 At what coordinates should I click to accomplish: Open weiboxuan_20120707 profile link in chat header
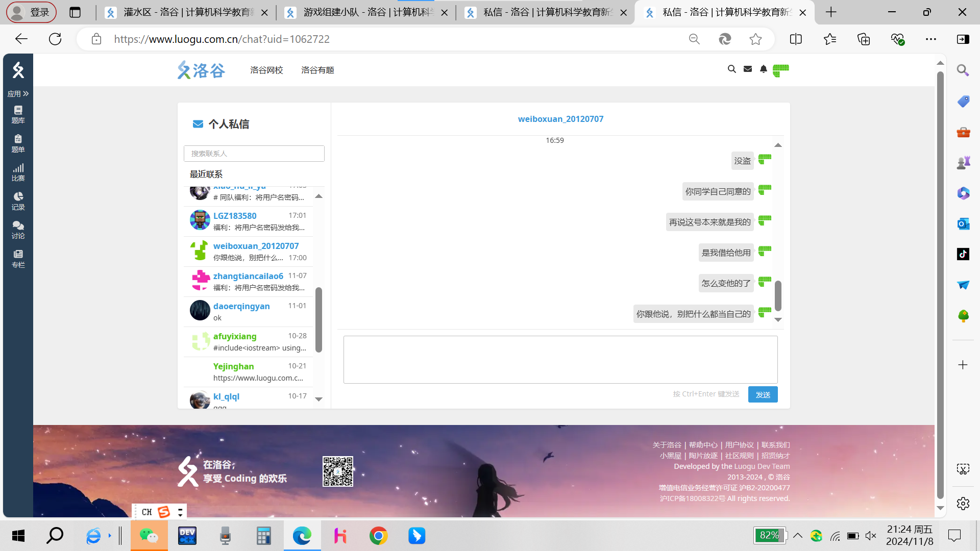point(560,119)
